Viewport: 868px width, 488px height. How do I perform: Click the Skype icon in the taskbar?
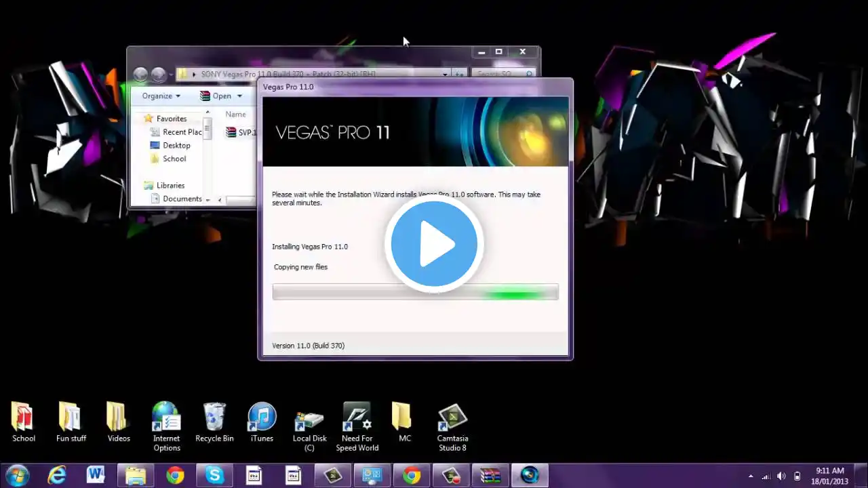tap(215, 475)
